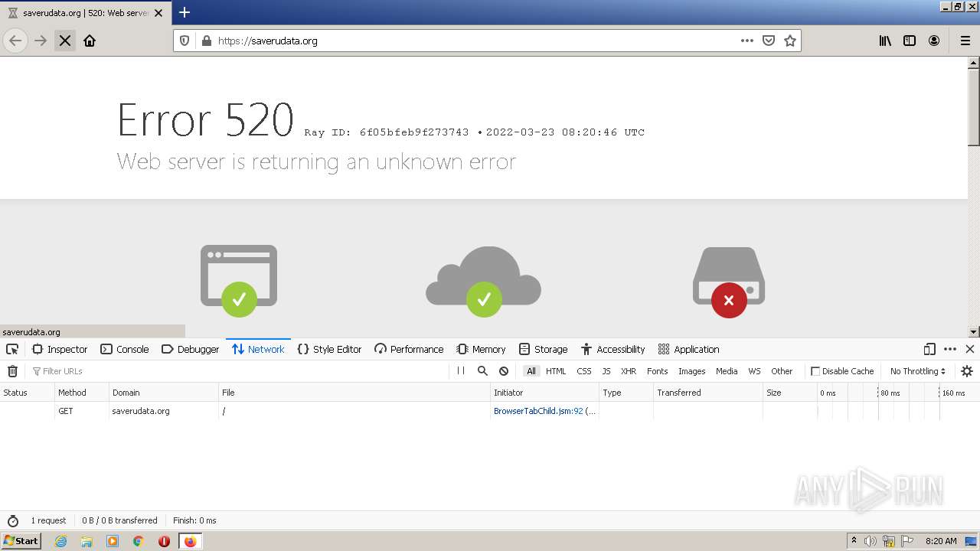
Task: Click the page vertical scrollbar
Action: tap(974, 197)
